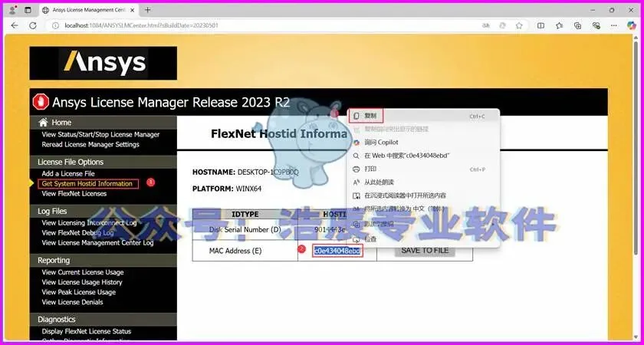
Task: Open View Licensing Interconnect Log
Action: 89,222
